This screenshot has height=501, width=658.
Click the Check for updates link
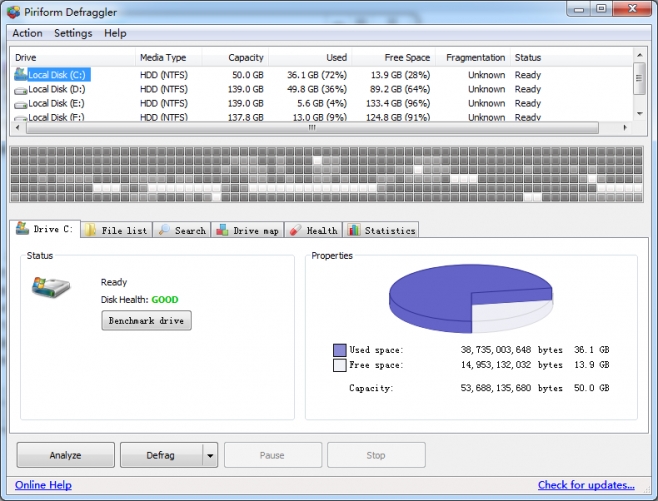pos(586,485)
